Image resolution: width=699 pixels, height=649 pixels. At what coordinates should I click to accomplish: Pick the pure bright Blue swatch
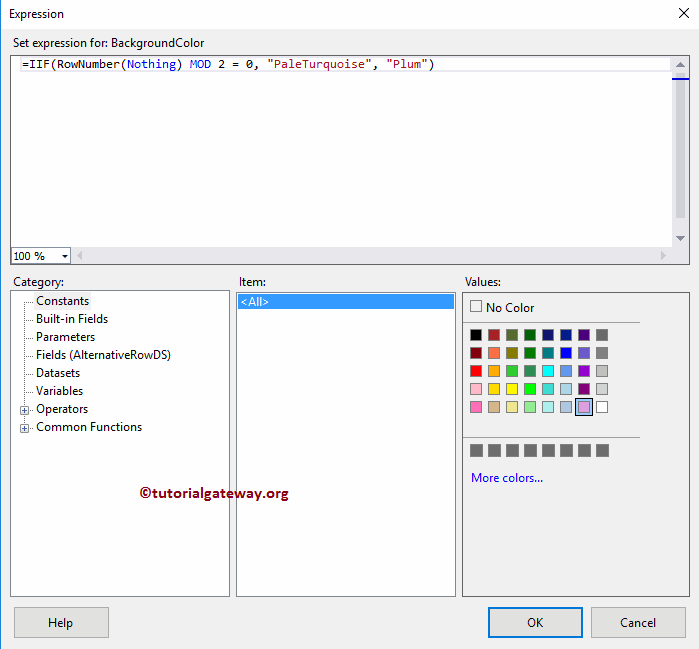click(x=566, y=353)
